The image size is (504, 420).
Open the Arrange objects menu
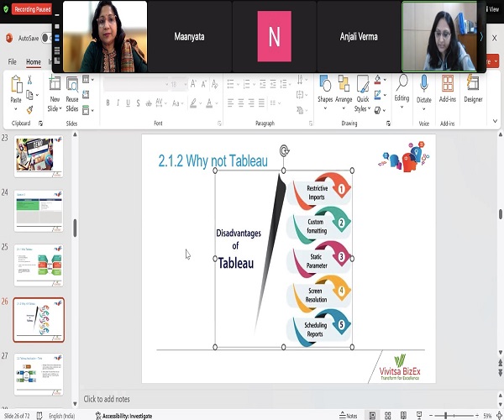(344, 92)
